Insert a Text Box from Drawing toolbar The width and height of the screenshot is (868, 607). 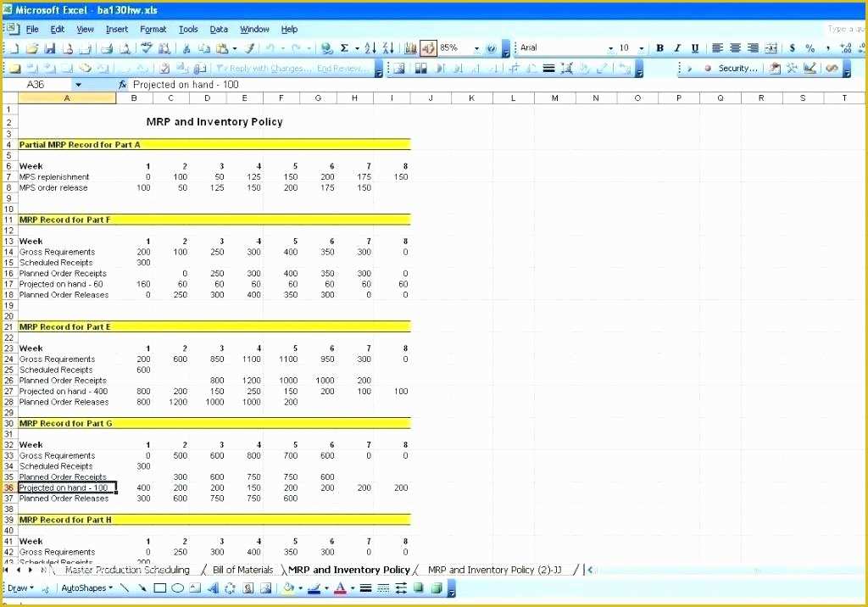tap(195, 588)
